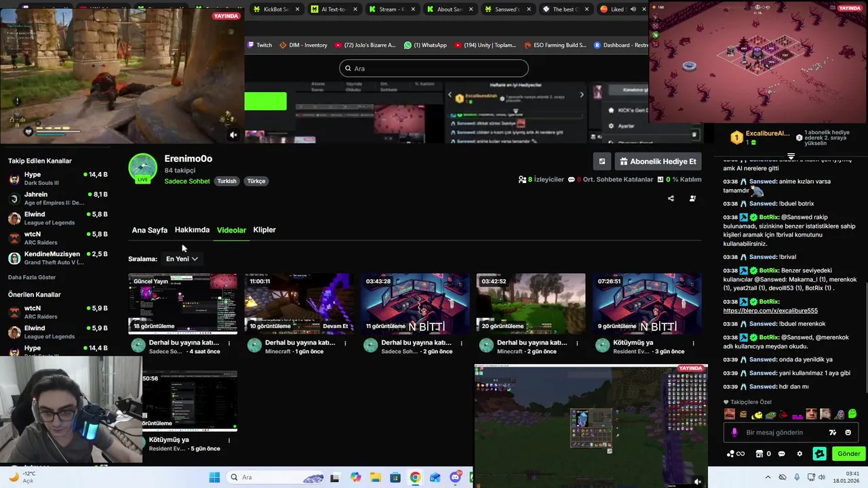Open Discord from taskbar
The width and height of the screenshot is (868, 488).
[x=455, y=477]
